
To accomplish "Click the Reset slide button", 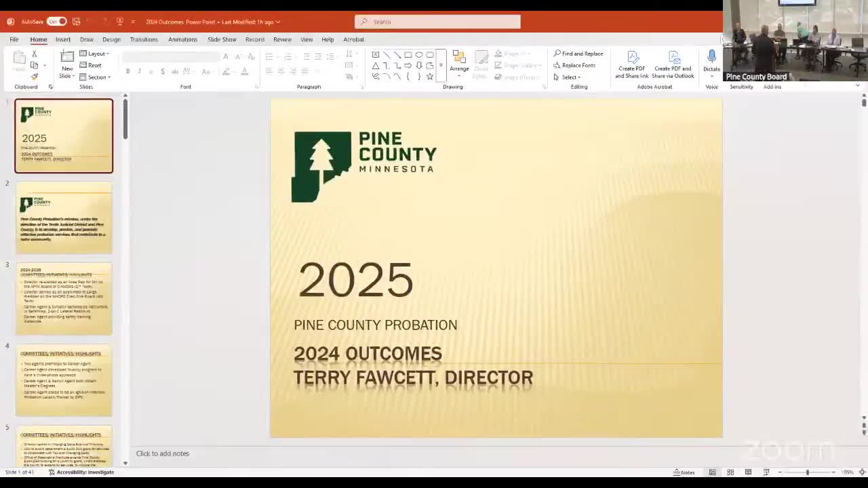I will [x=90, y=65].
